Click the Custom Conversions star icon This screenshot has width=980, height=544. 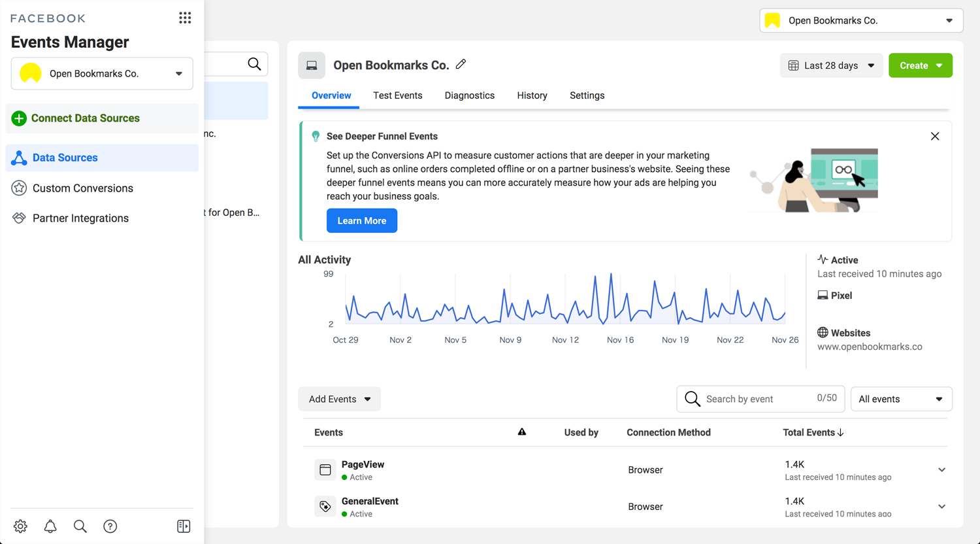pos(19,188)
